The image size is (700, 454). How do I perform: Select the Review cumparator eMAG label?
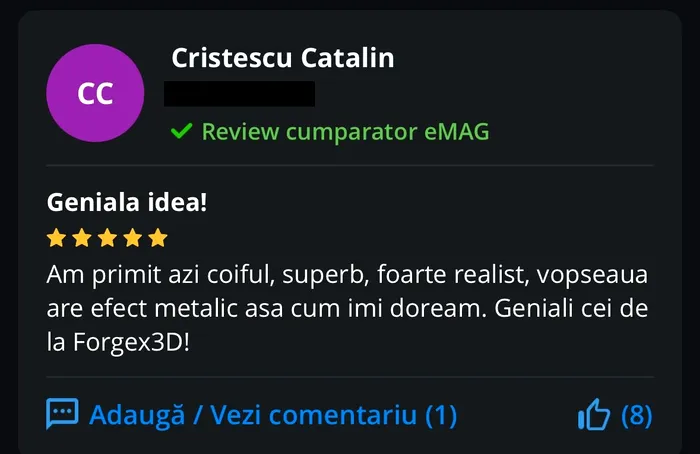[345, 131]
